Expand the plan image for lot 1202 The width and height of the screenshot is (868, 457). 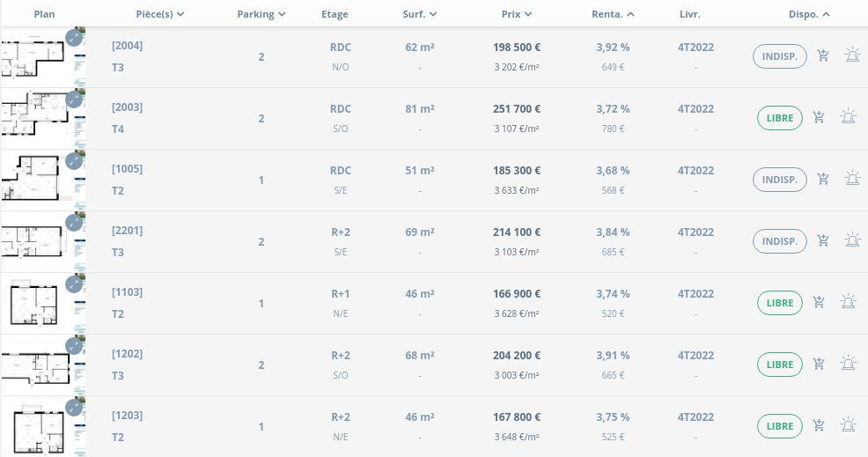74,346
